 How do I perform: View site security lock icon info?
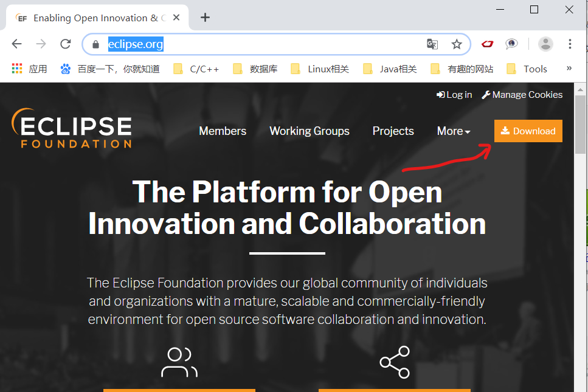(95, 44)
